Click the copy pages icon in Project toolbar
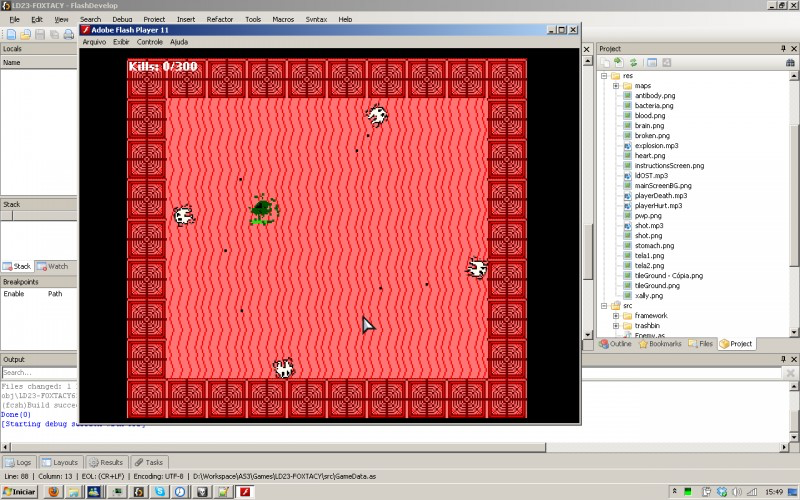 pos(605,63)
